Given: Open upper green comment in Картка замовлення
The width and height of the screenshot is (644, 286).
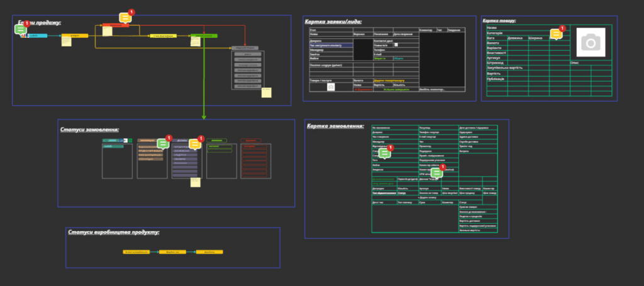Looking at the screenshot, I should click(384, 153).
